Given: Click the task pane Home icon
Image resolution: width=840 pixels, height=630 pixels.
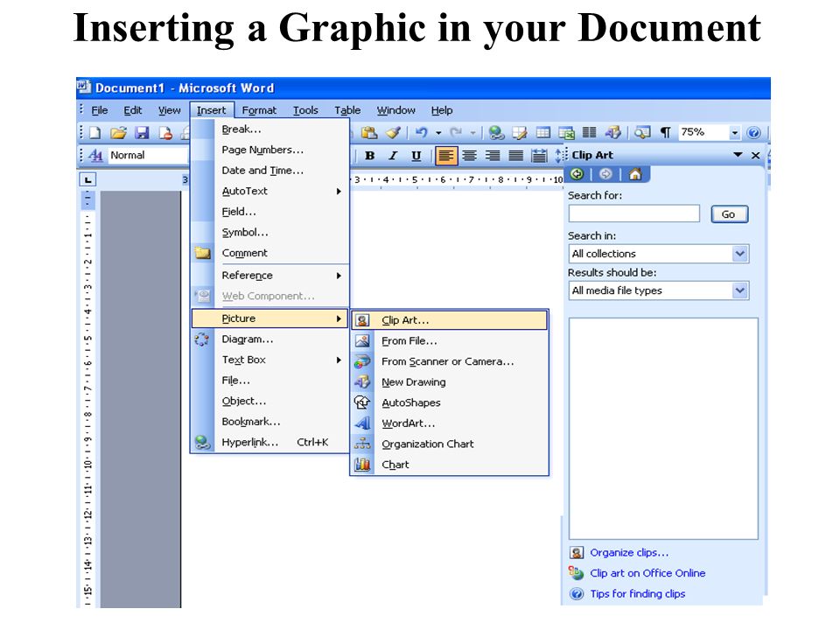Looking at the screenshot, I should pos(635,174).
